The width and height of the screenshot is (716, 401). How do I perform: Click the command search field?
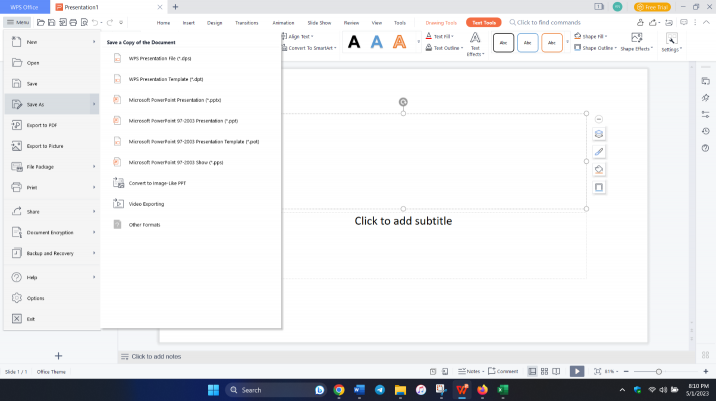(x=545, y=22)
